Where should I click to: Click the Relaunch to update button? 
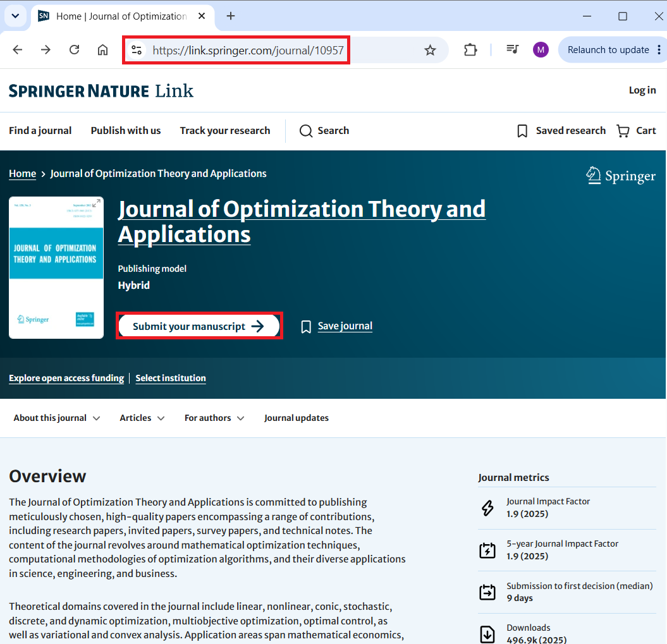(x=608, y=50)
